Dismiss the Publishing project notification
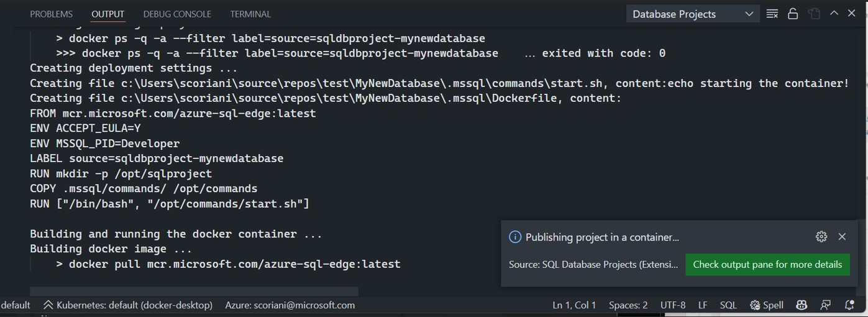Screen dimensions: 868x317 (x=842, y=237)
